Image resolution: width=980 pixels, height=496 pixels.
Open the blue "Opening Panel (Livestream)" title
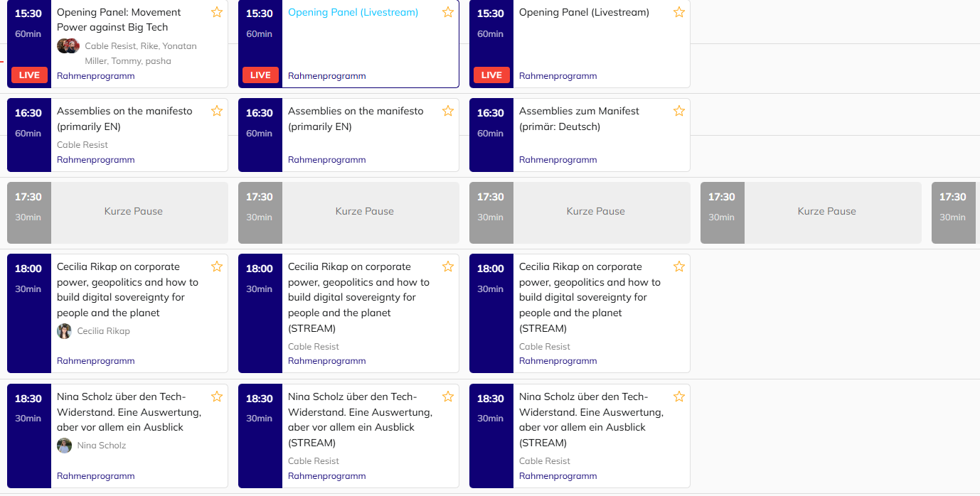(353, 12)
